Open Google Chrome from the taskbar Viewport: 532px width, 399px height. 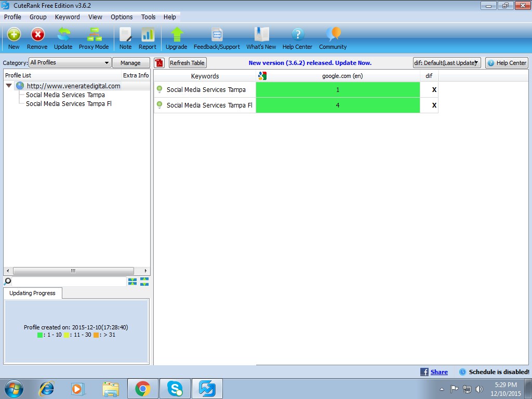click(x=143, y=389)
